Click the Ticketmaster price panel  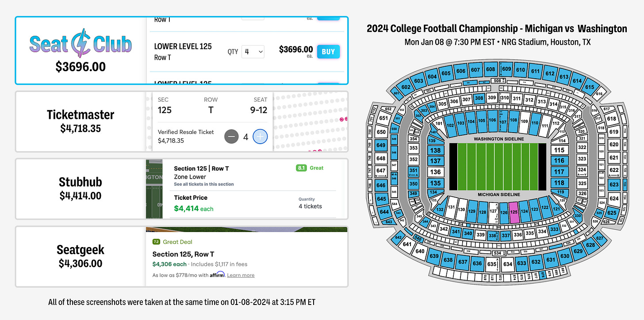pos(80,122)
